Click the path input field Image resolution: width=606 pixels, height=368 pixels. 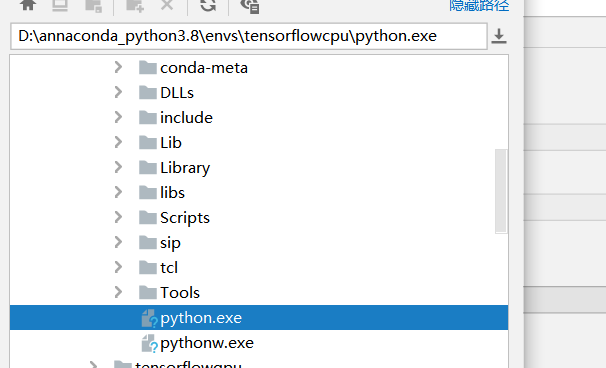click(249, 36)
